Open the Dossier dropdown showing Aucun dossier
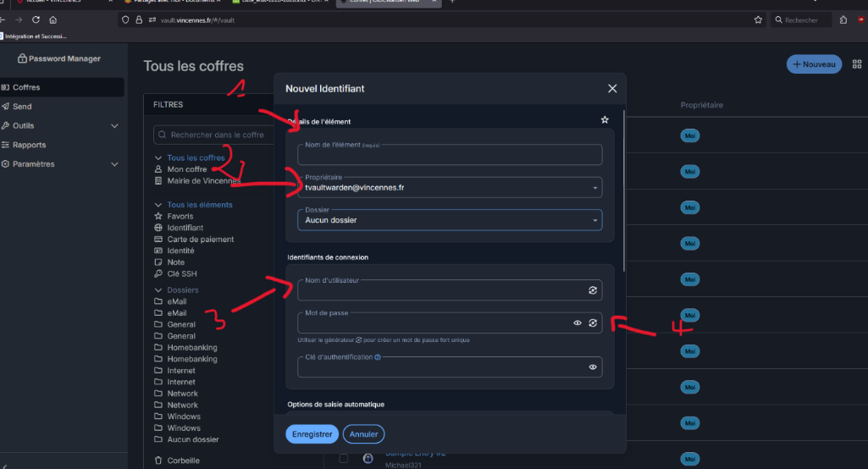868x469 pixels. tap(450, 220)
